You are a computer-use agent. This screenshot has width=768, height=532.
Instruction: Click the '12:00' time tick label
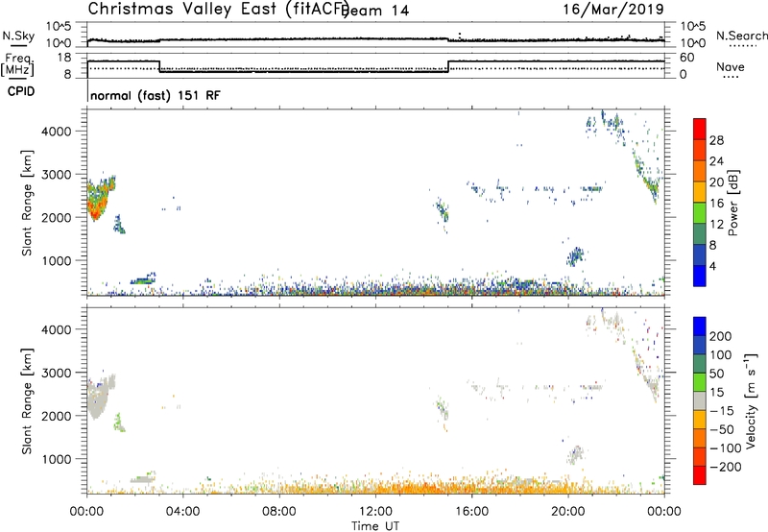(375, 511)
